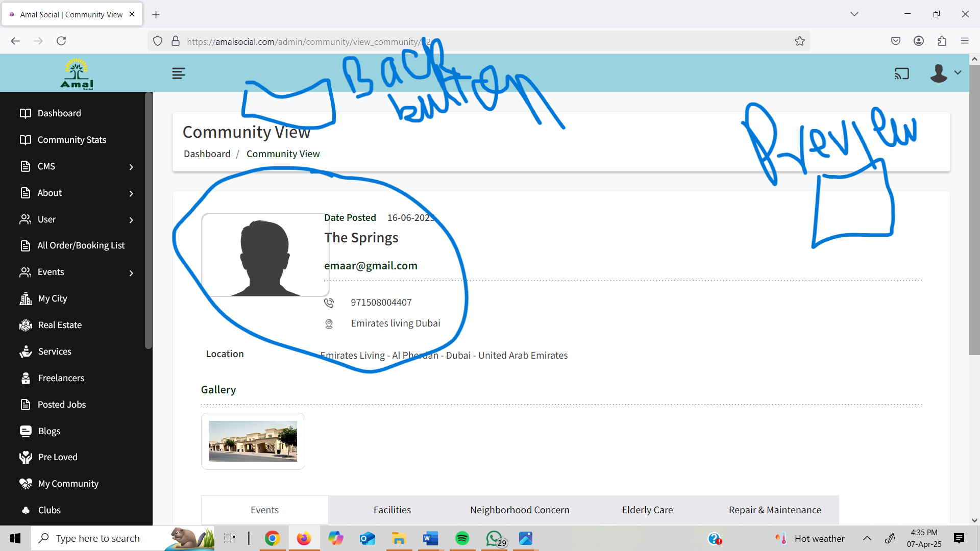
Task: Click the Pre Loved heart-hand icon
Action: [26, 457]
